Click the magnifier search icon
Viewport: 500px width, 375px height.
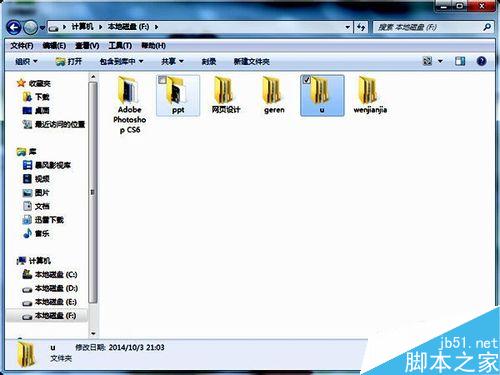click(487, 27)
